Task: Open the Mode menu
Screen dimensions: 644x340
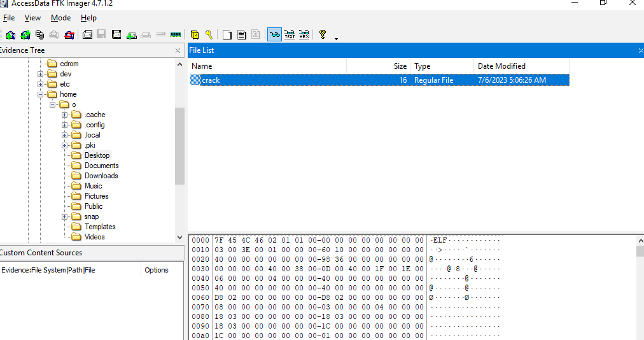Action: (61, 18)
